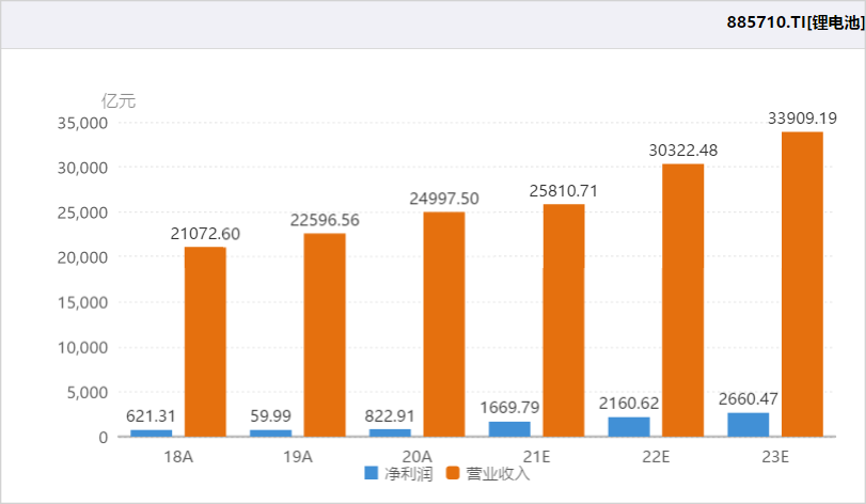Select the orange 19A revenue bar
Screen dimensions: 866x504
(x=324, y=334)
